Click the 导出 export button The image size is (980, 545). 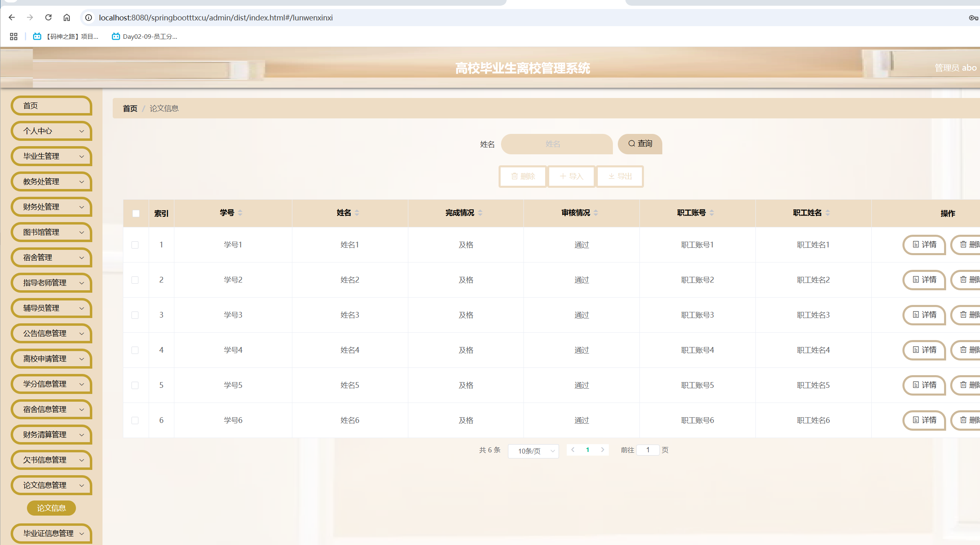coord(620,176)
